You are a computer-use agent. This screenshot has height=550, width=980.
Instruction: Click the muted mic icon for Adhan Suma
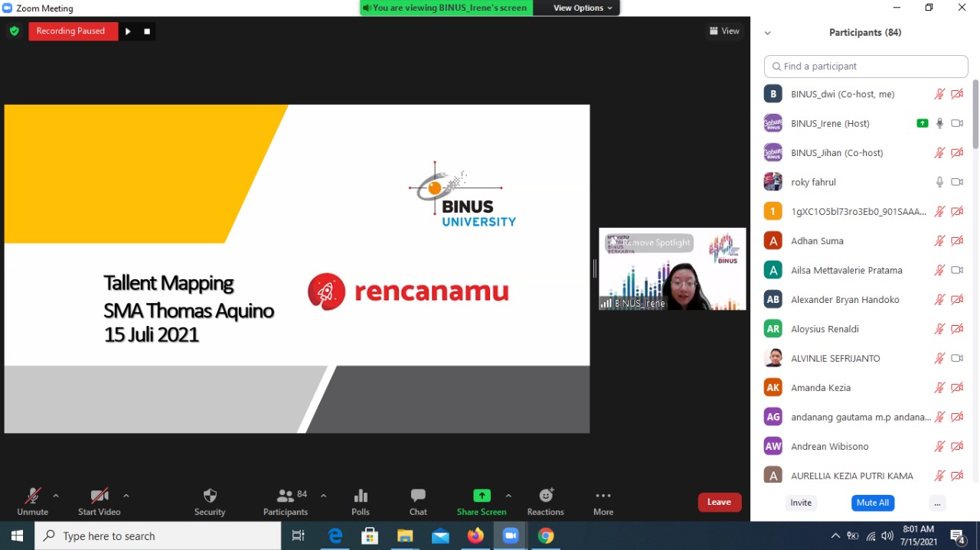click(939, 241)
